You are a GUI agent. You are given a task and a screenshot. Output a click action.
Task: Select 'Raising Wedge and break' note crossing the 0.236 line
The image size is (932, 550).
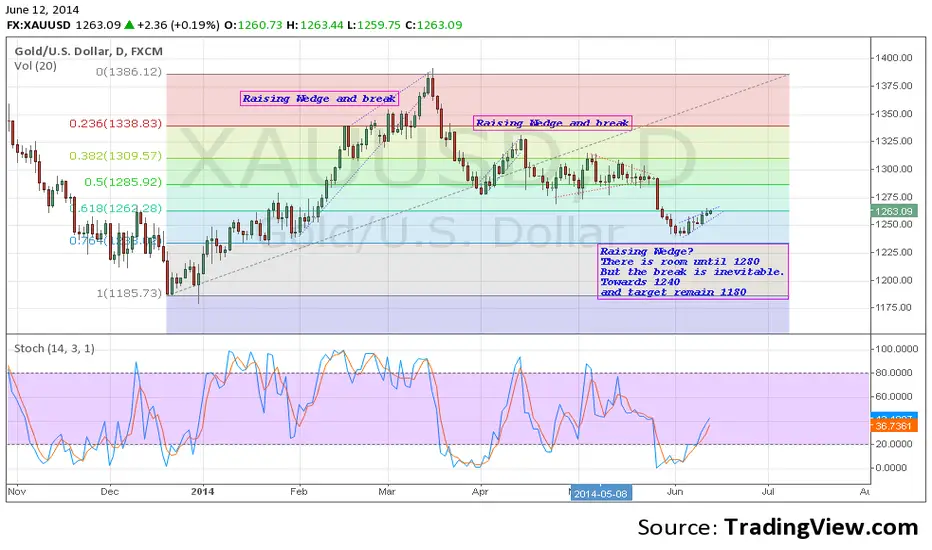pos(552,123)
